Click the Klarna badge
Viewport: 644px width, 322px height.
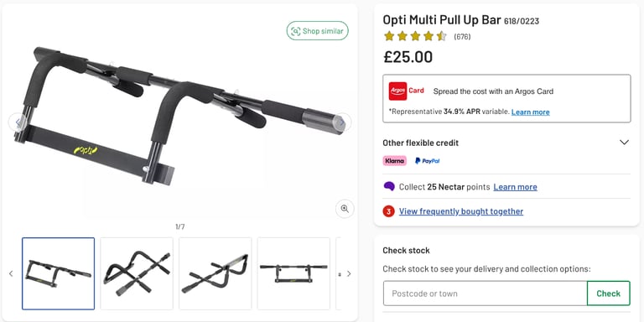click(395, 161)
